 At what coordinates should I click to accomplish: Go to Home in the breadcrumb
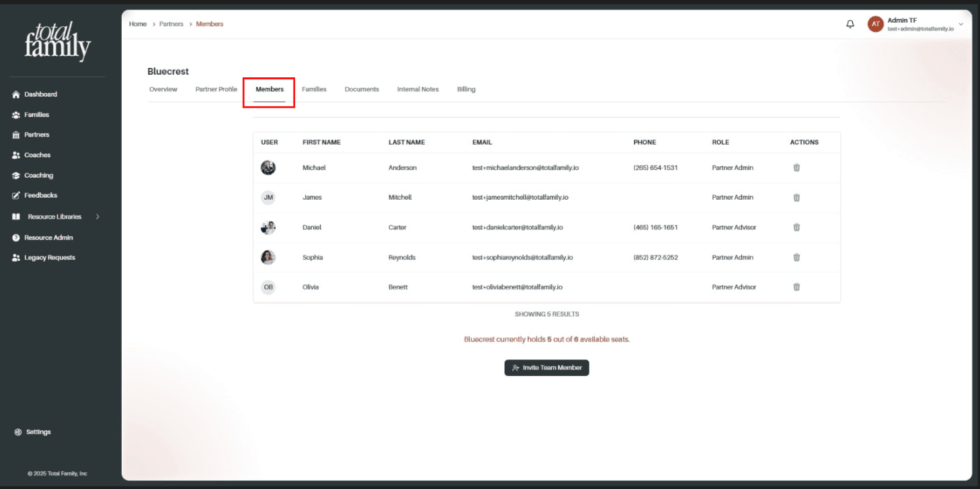138,24
